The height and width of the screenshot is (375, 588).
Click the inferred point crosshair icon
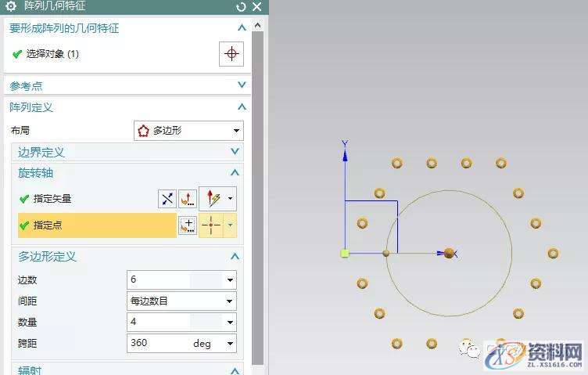[x=212, y=225]
